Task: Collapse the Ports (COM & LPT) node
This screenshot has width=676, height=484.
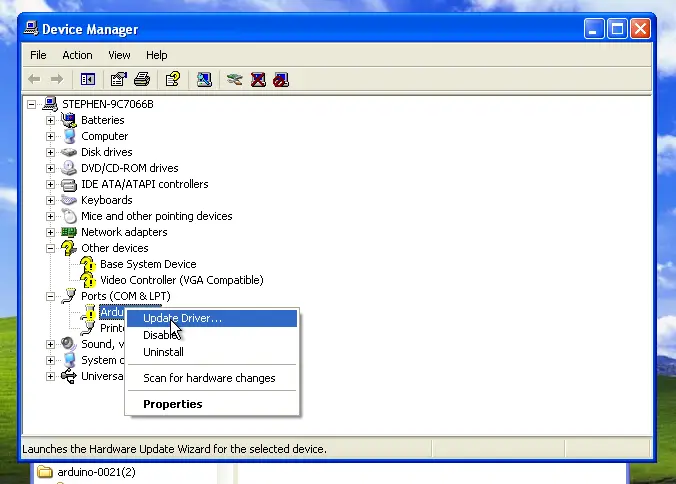Action: [50, 297]
